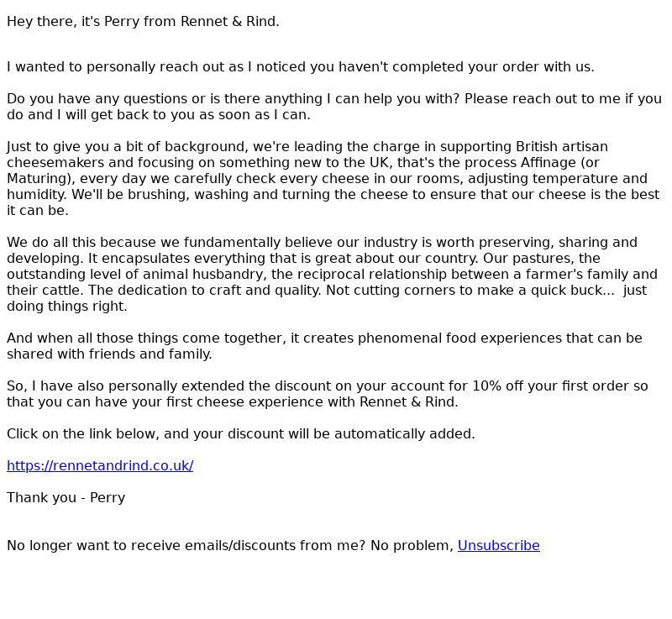Click the 'We do all this because' paragraph

tap(332, 274)
